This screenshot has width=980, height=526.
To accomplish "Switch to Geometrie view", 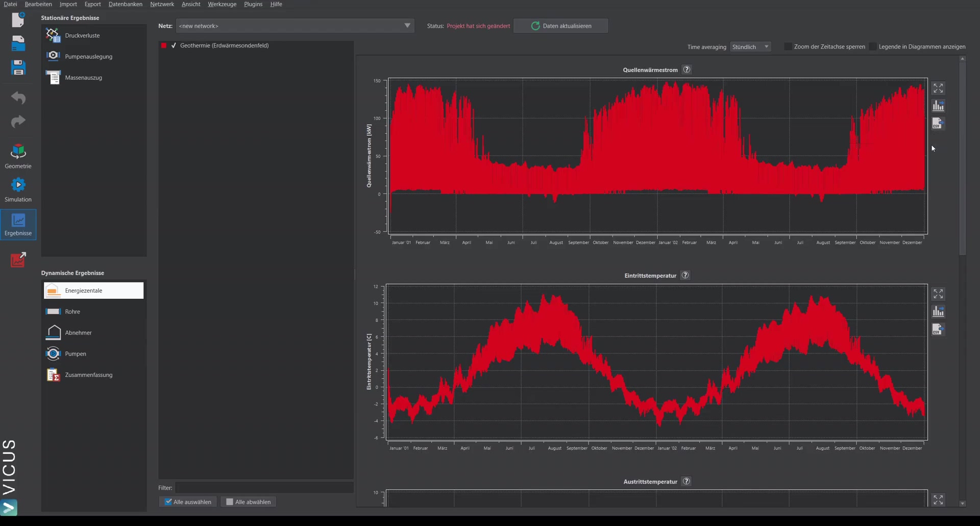I will [x=18, y=156].
